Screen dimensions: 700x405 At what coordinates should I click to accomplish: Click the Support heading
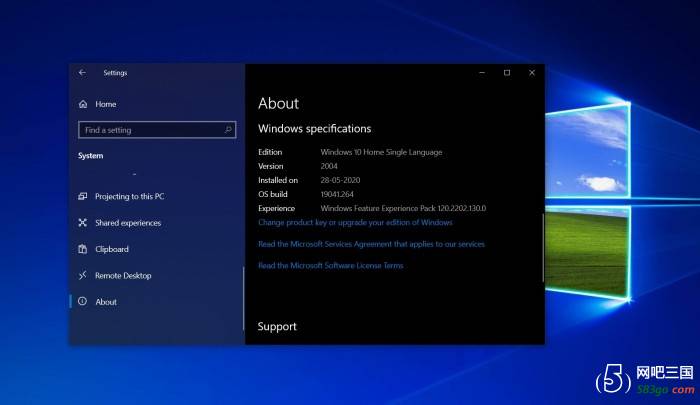[277, 326]
